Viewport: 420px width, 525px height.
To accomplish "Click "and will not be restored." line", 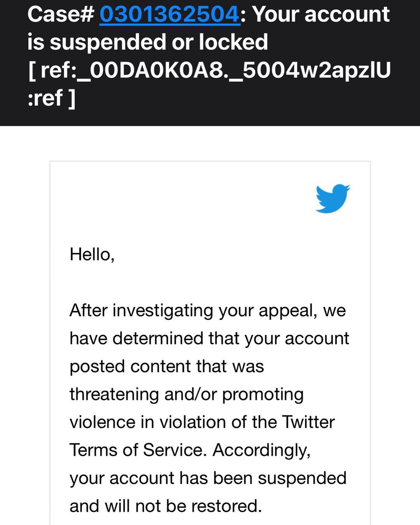I will (x=166, y=506).
